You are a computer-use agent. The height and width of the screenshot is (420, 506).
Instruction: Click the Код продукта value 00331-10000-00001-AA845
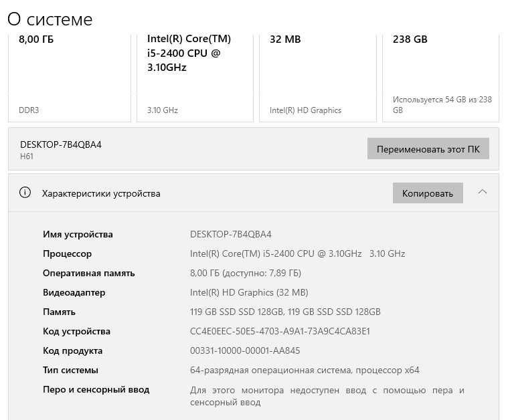245,351
